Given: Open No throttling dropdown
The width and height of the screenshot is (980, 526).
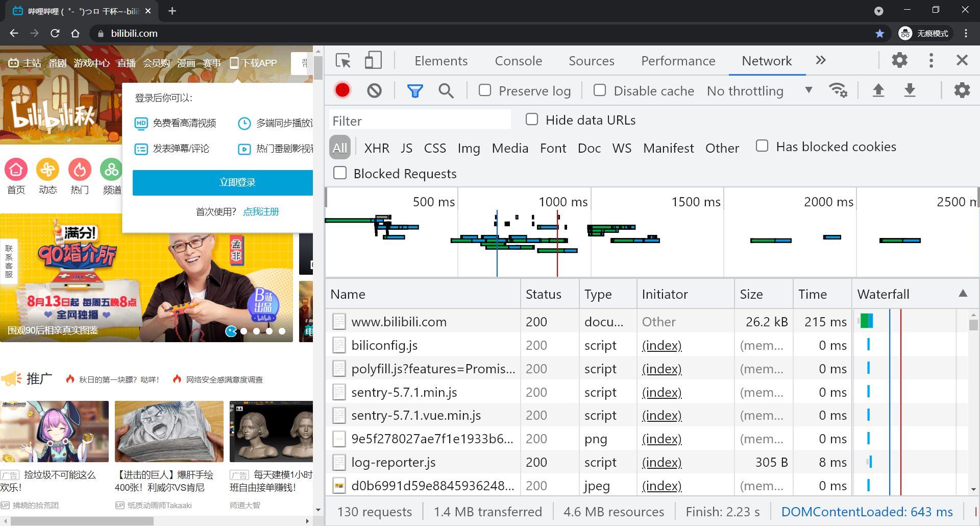Looking at the screenshot, I should tap(759, 91).
